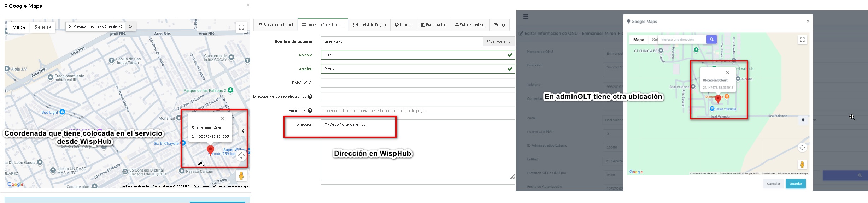Click pegman Street View icon on the WispHub map
This screenshot has width=868, height=203.
click(241, 176)
